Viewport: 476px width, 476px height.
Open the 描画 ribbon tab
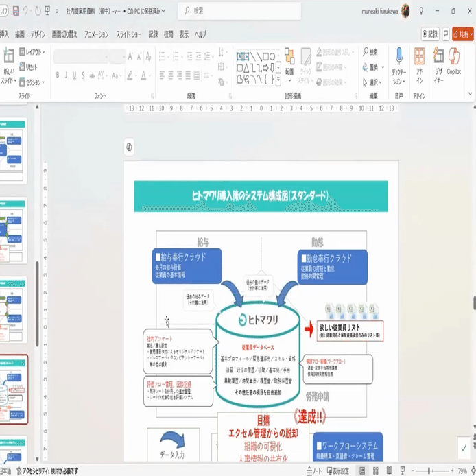20,34
